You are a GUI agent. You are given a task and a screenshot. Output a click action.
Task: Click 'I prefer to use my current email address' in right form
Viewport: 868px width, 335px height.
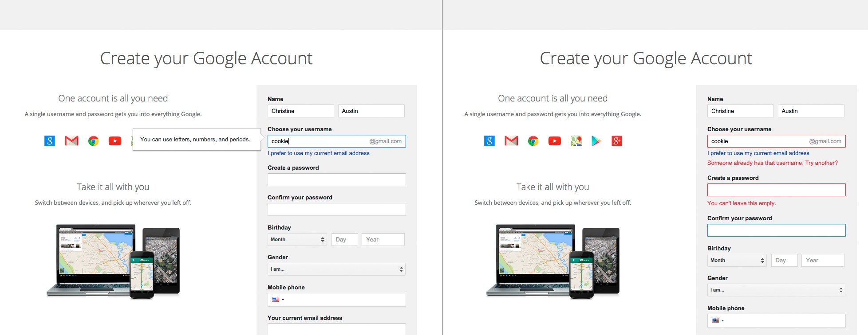[x=758, y=153]
